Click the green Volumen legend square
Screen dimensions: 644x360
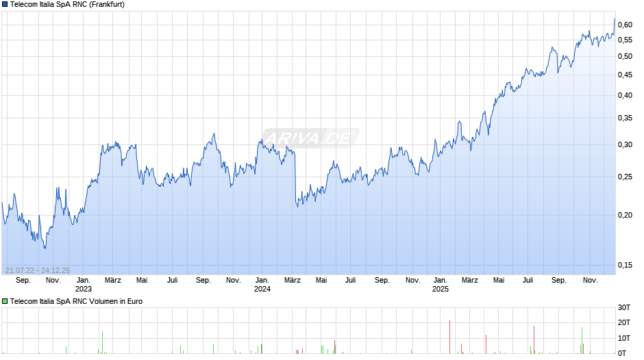(5, 301)
